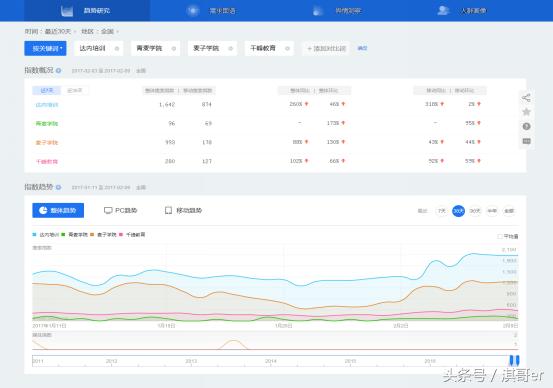This screenshot has width=553, height=388.
Task: Select the 移动趋势 tab
Action: coord(183,210)
